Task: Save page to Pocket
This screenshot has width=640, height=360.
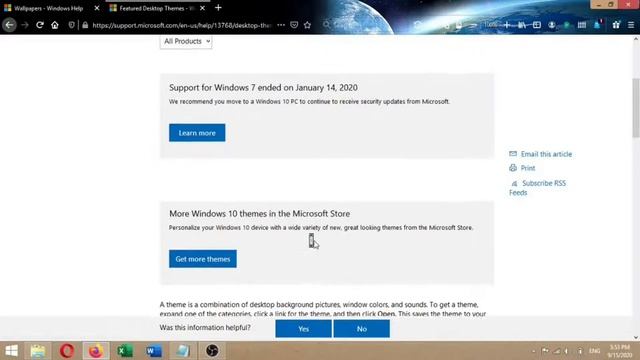Action: coord(294,25)
